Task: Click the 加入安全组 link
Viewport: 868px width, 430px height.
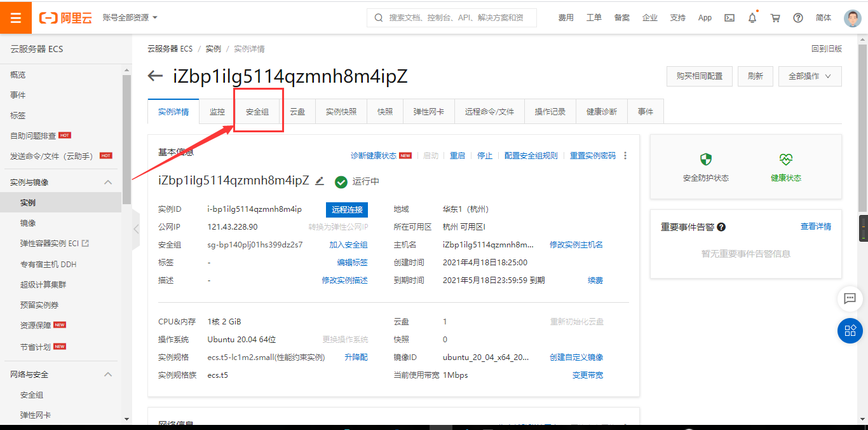Action: 348,245
